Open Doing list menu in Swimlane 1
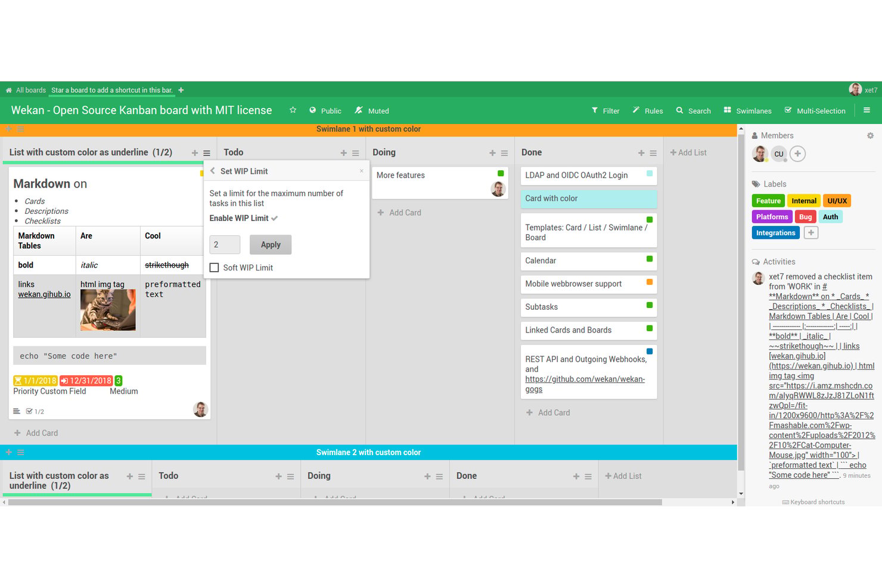Screen dimensions: 882x588 (505, 153)
